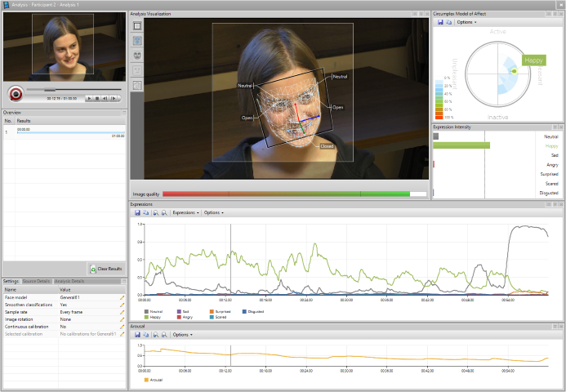Click the Disgusted label in Expression Intensity

[x=549, y=193]
